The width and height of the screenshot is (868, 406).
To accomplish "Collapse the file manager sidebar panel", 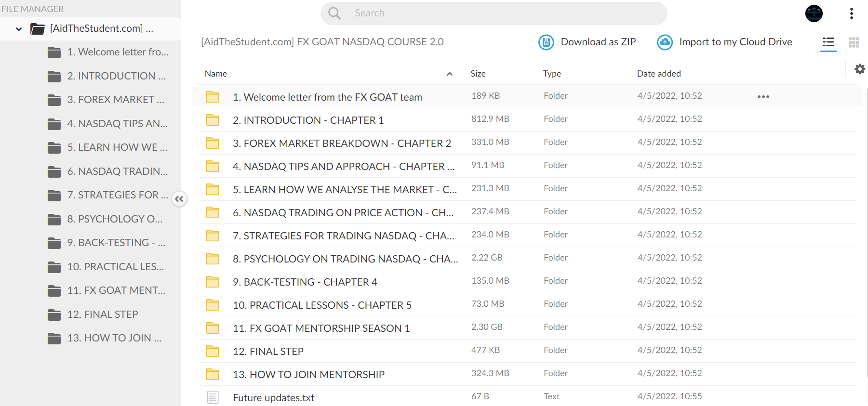I will pos(179,199).
